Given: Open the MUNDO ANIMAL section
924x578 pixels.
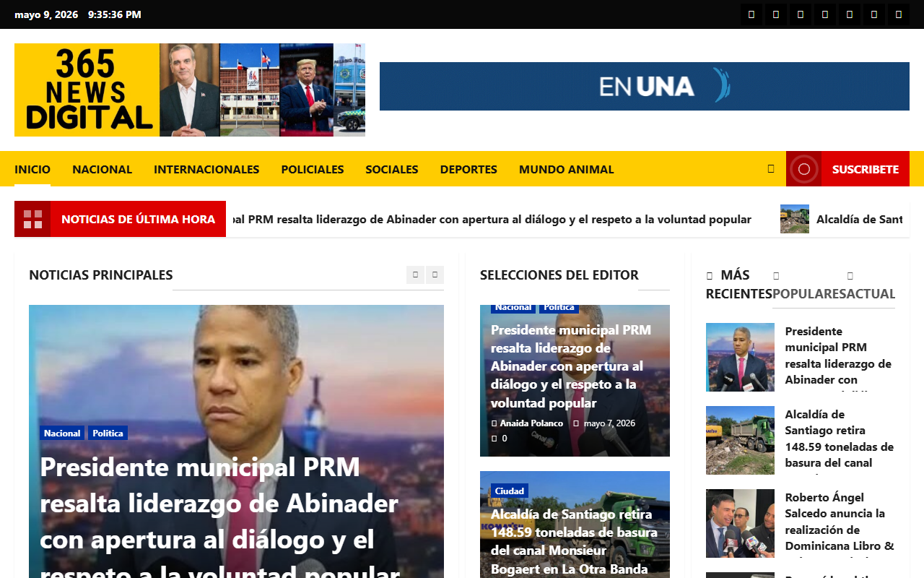Looking at the screenshot, I should pyautogui.click(x=567, y=169).
